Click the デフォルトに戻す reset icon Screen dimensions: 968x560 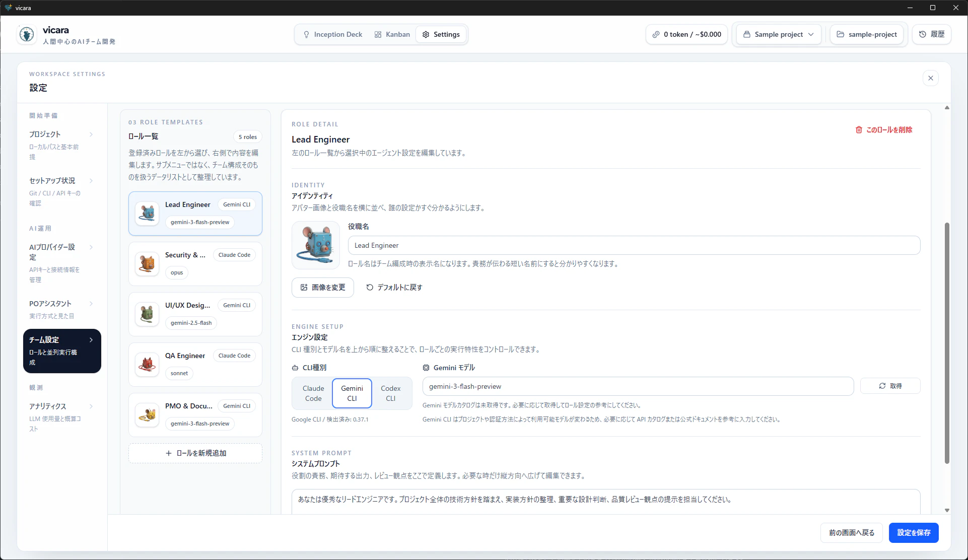point(370,288)
